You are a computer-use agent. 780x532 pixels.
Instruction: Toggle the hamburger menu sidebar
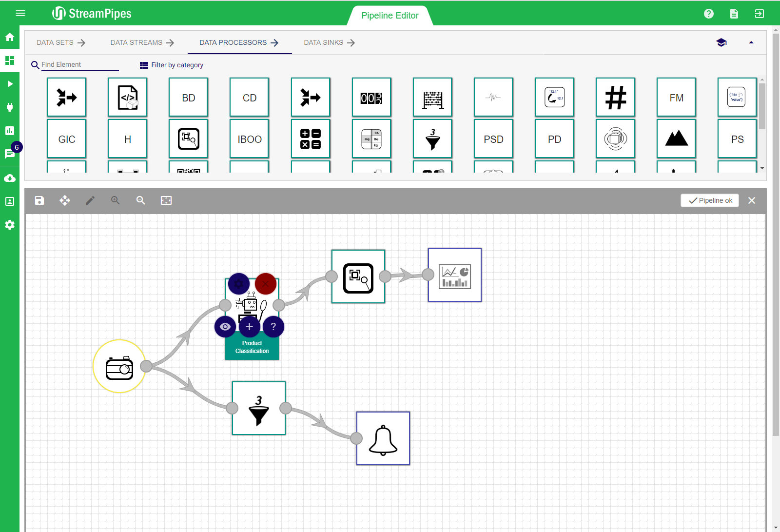click(20, 13)
